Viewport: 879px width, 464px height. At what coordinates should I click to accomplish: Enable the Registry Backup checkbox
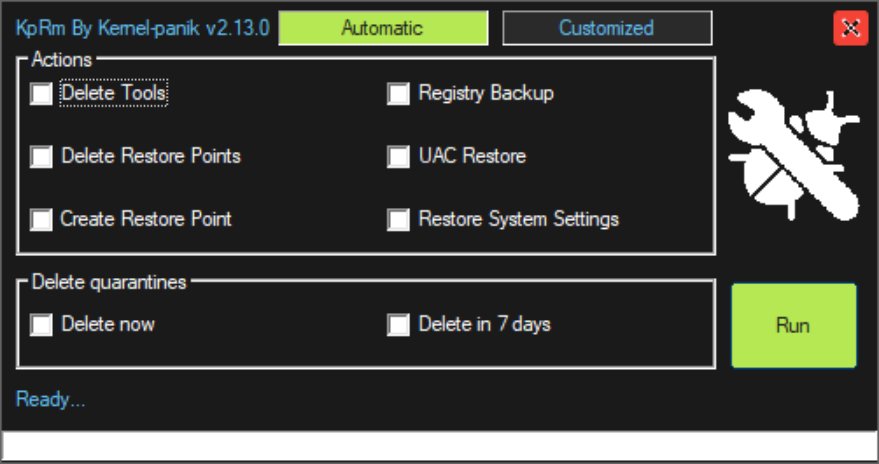point(399,94)
